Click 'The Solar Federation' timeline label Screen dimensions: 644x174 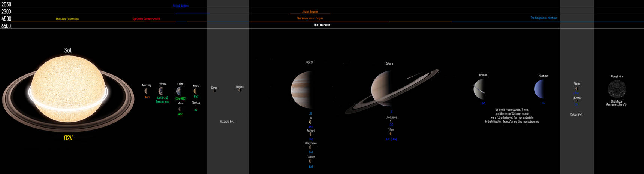coord(67,19)
